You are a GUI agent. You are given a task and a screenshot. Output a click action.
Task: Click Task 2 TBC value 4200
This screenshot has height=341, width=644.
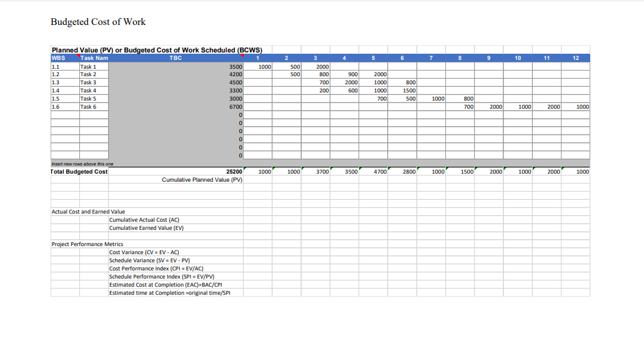coord(235,74)
